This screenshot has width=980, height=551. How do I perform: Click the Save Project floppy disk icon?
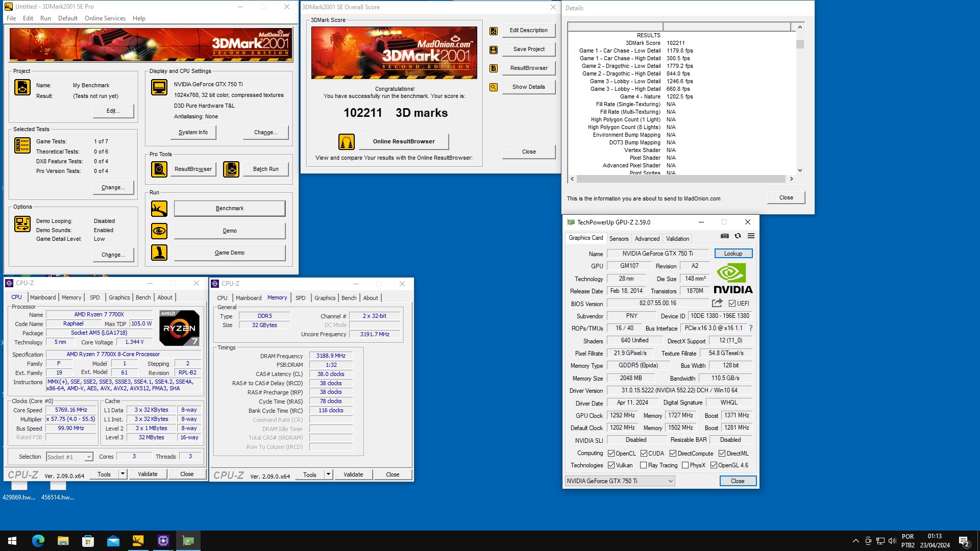pyautogui.click(x=494, y=49)
